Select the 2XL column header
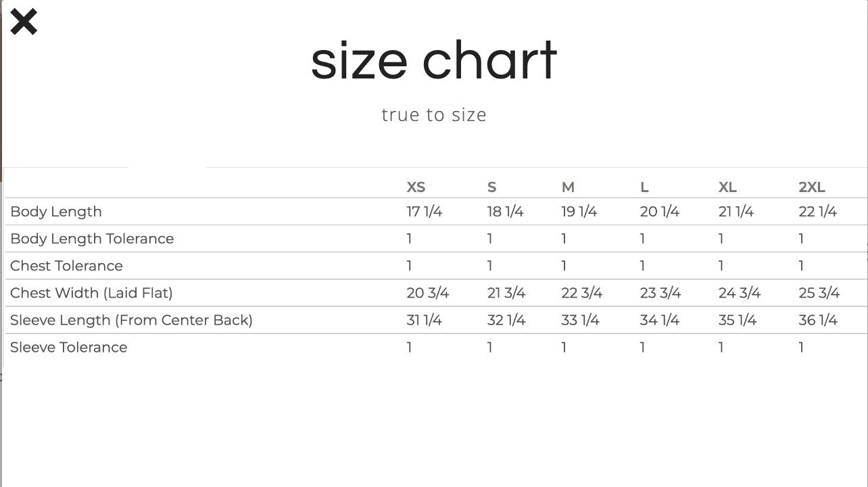 812,187
